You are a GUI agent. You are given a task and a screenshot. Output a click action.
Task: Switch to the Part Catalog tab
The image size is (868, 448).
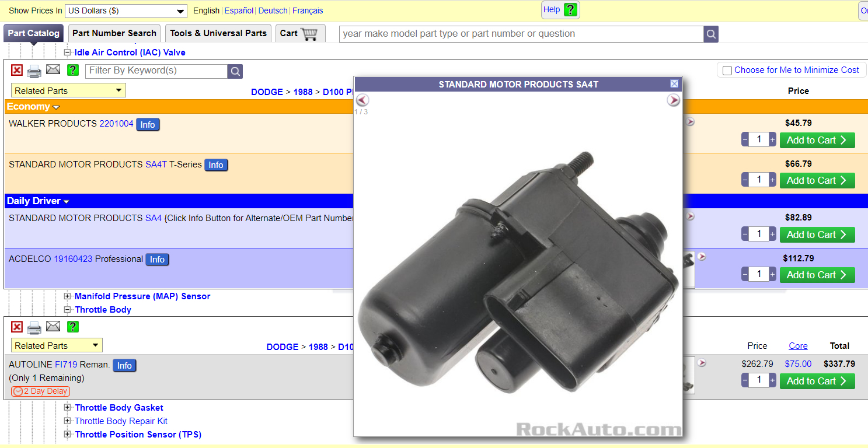[x=34, y=33]
